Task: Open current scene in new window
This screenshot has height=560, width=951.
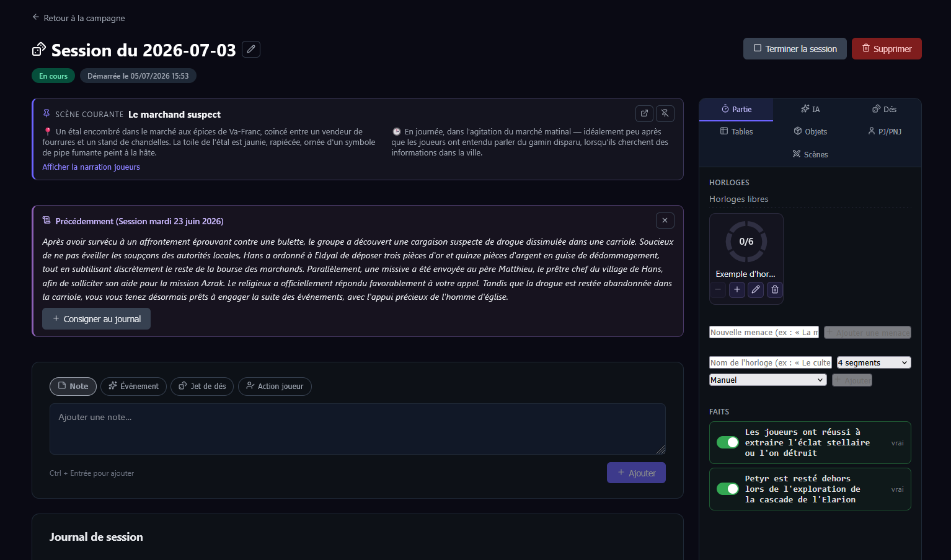Action: [644, 113]
